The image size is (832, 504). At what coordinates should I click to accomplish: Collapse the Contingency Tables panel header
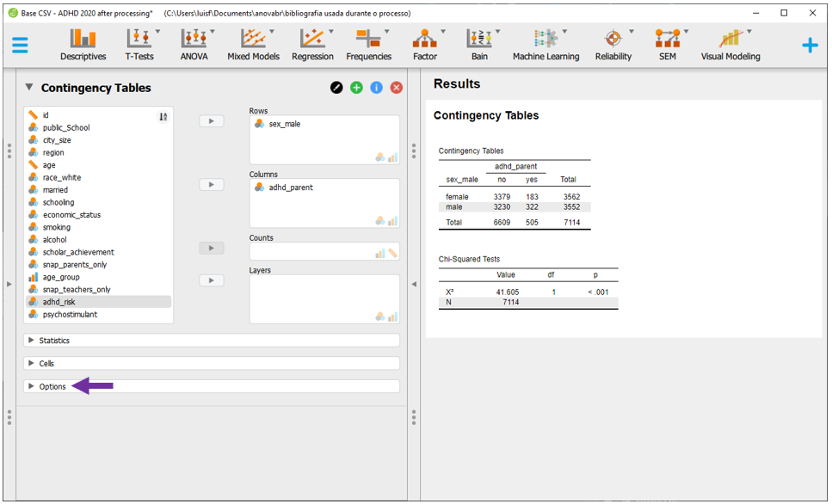[x=29, y=88]
